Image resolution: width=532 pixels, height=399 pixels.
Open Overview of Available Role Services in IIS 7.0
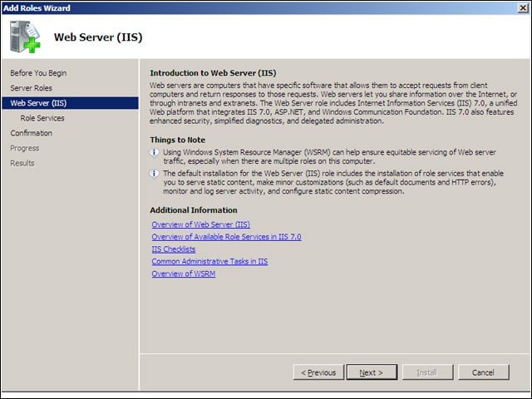coord(226,237)
